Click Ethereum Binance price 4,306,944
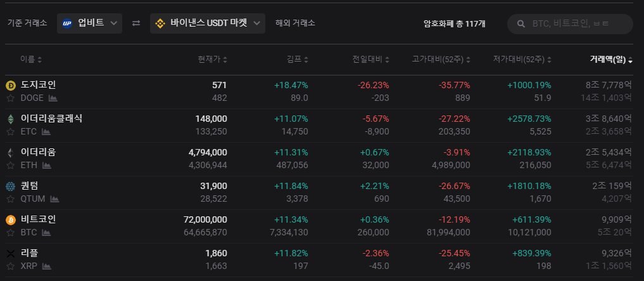 click(208, 166)
